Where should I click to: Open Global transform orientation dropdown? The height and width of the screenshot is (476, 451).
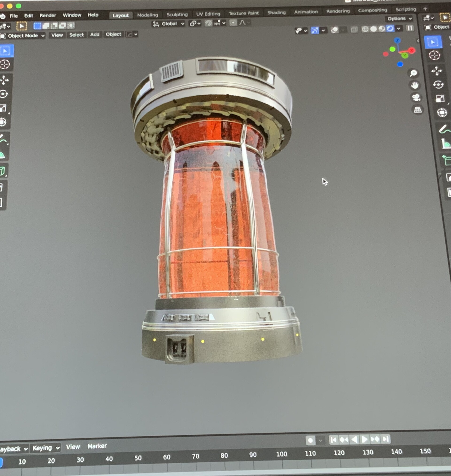pos(169,23)
